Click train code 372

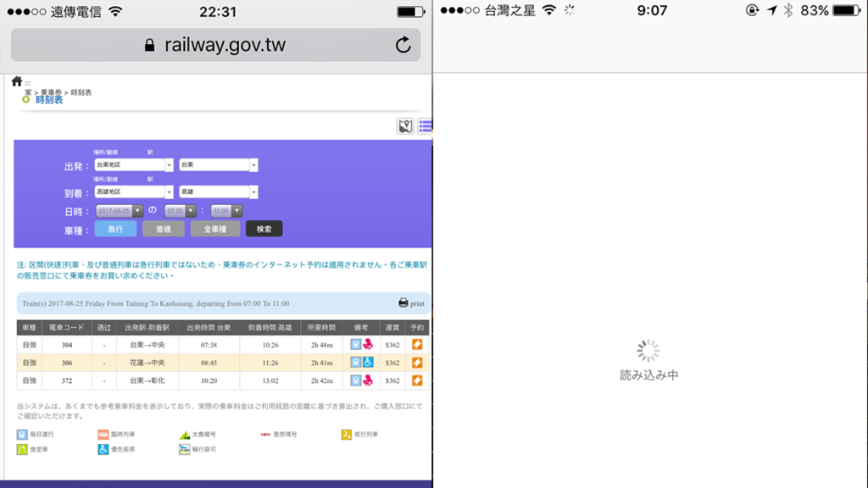pos(66,380)
